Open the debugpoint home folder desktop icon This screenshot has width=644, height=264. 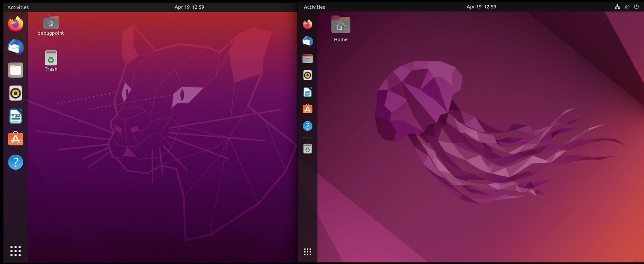click(x=51, y=23)
